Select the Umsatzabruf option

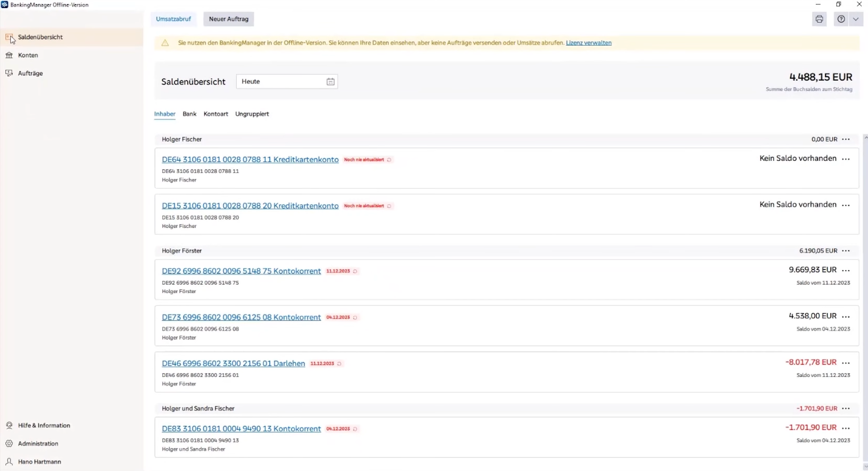pyautogui.click(x=173, y=19)
